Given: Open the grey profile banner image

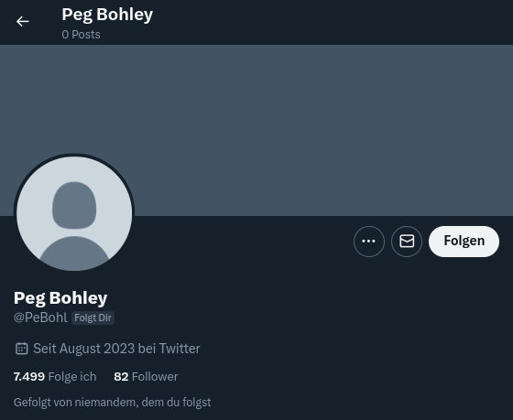Looking at the screenshot, I should pyautogui.click(x=256, y=130).
